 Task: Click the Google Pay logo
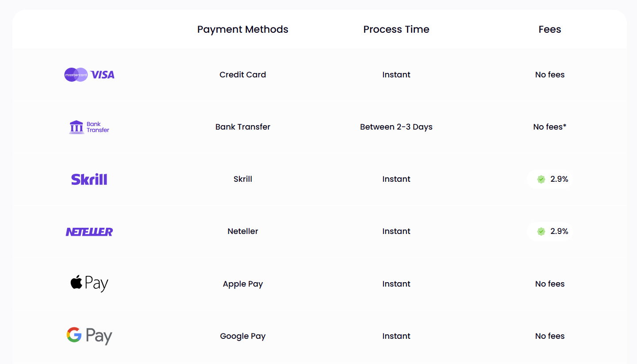pyautogui.click(x=89, y=336)
